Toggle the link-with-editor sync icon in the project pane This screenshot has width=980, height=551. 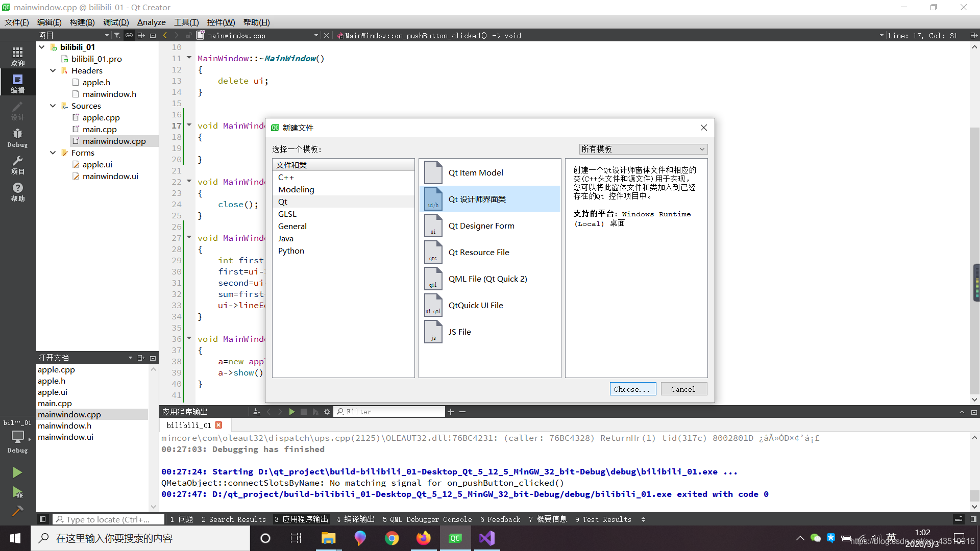coord(129,35)
